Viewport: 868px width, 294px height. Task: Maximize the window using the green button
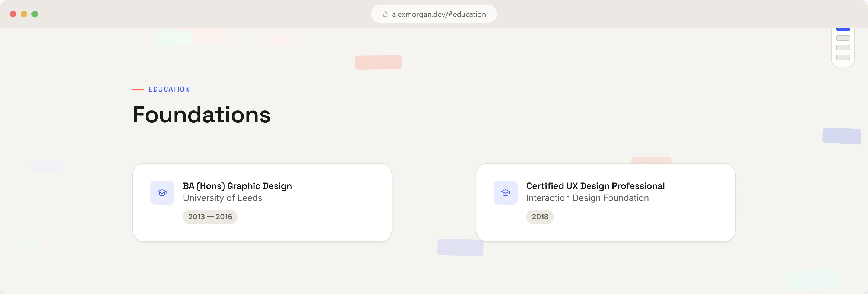coord(35,14)
